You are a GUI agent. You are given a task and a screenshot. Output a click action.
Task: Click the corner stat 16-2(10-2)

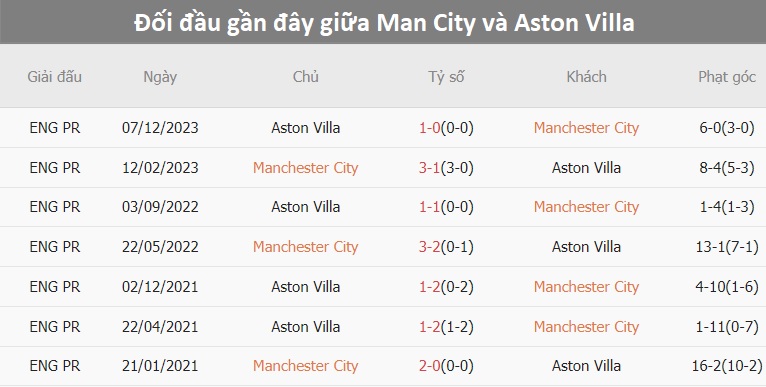(727, 366)
